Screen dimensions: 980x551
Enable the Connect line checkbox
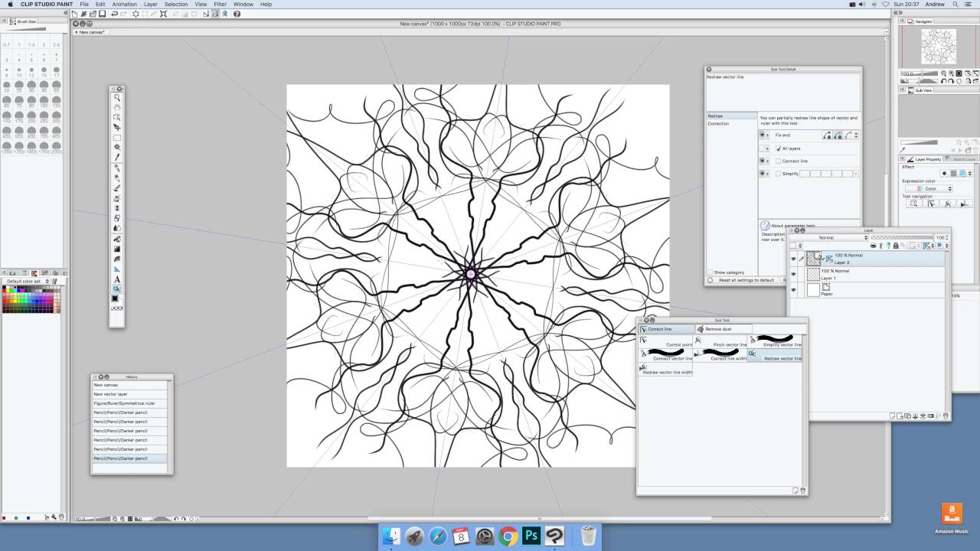click(x=779, y=161)
